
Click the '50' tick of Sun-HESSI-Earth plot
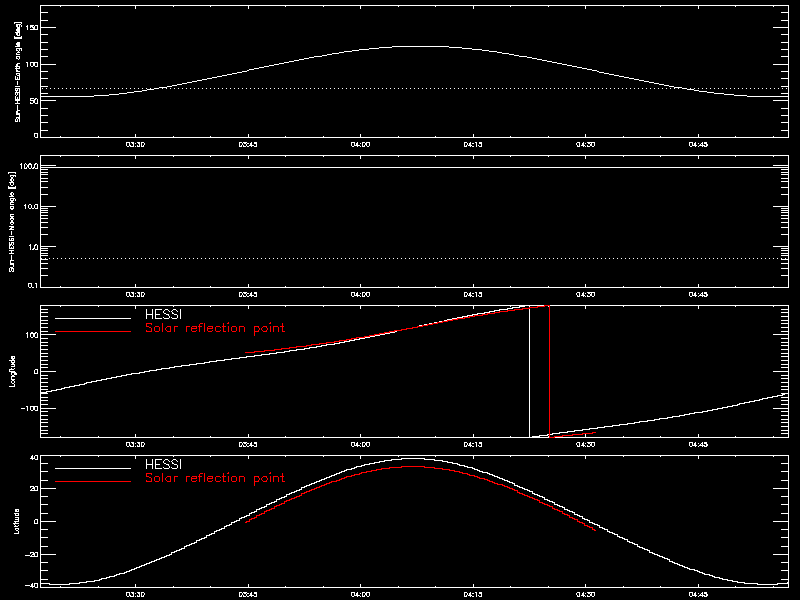(34, 101)
